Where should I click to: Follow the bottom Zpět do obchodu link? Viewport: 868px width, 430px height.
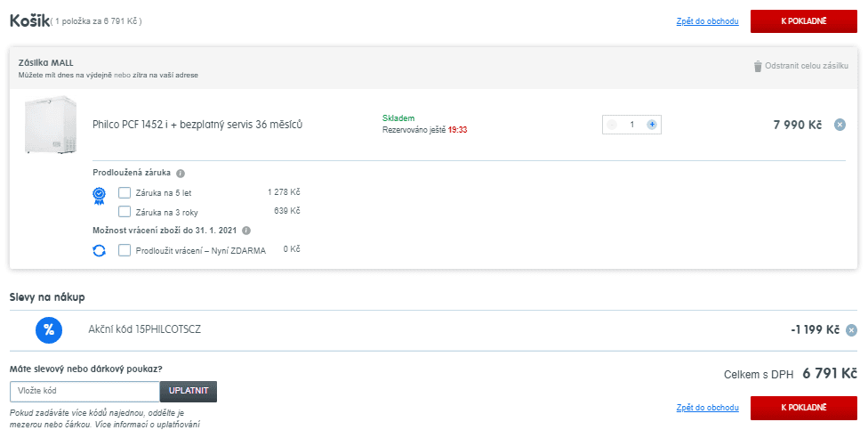point(707,408)
